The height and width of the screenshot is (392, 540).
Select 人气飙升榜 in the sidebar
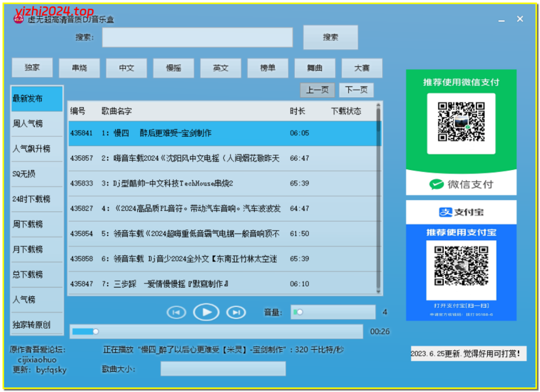[37, 149]
